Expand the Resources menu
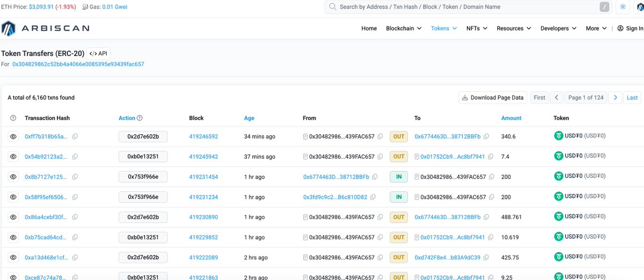The image size is (644, 280). (514, 28)
